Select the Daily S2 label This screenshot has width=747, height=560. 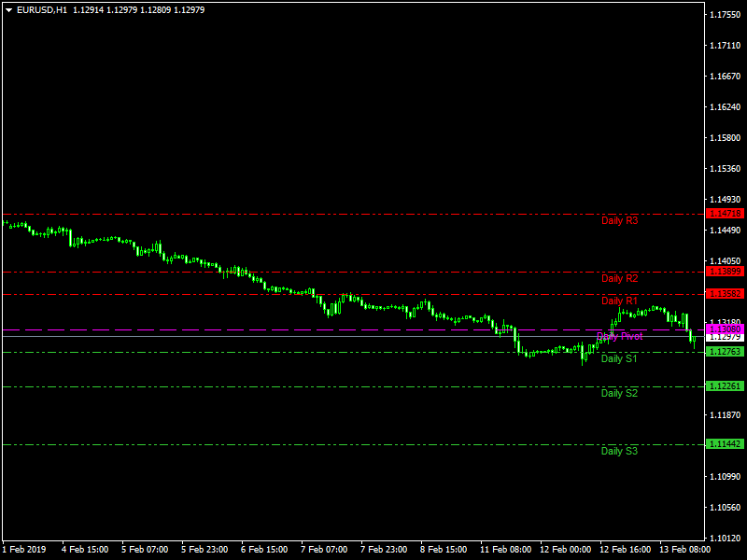(x=619, y=394)
